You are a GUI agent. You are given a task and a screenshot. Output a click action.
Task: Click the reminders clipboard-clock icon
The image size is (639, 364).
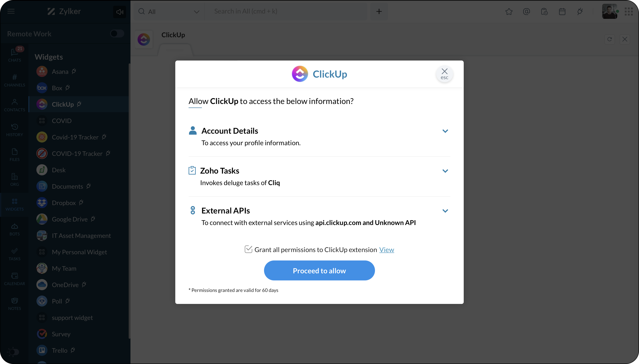[x=544, y=12]
